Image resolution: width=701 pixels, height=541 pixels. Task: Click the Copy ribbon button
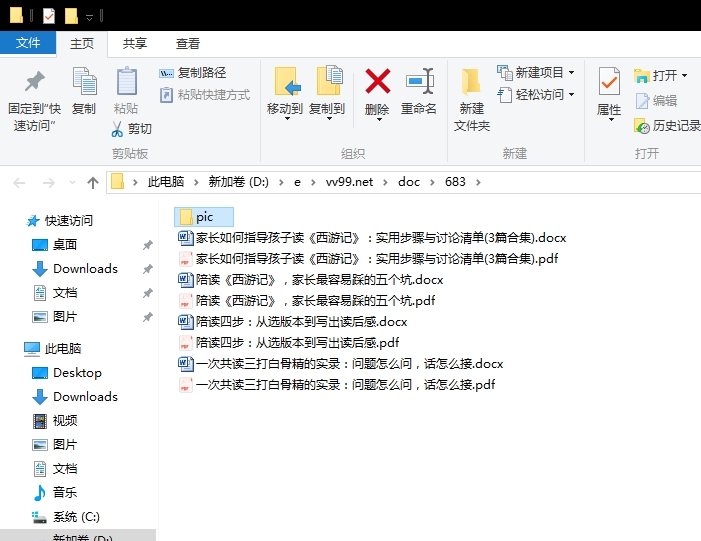(x=84, y=91)
